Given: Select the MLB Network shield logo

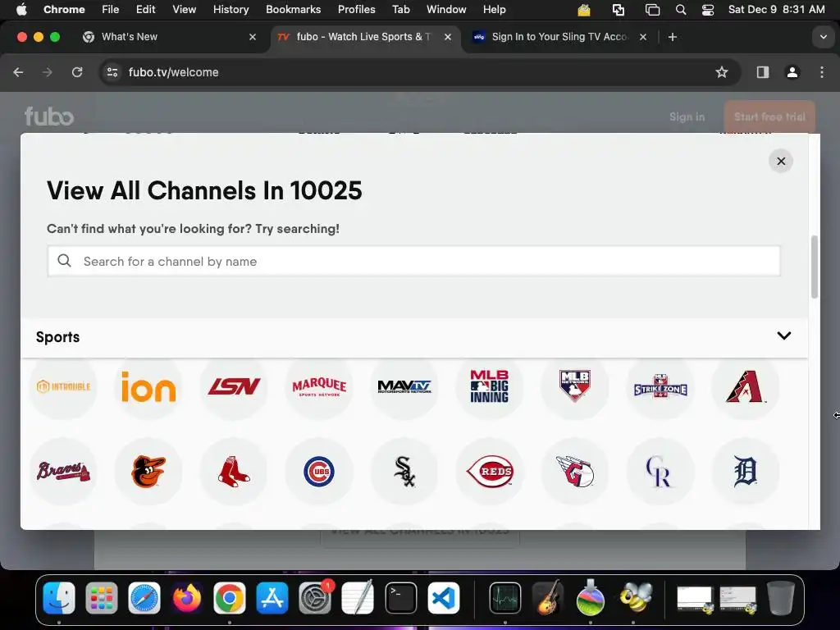Looking at the screenshot, I should click(x=575, y=386).
